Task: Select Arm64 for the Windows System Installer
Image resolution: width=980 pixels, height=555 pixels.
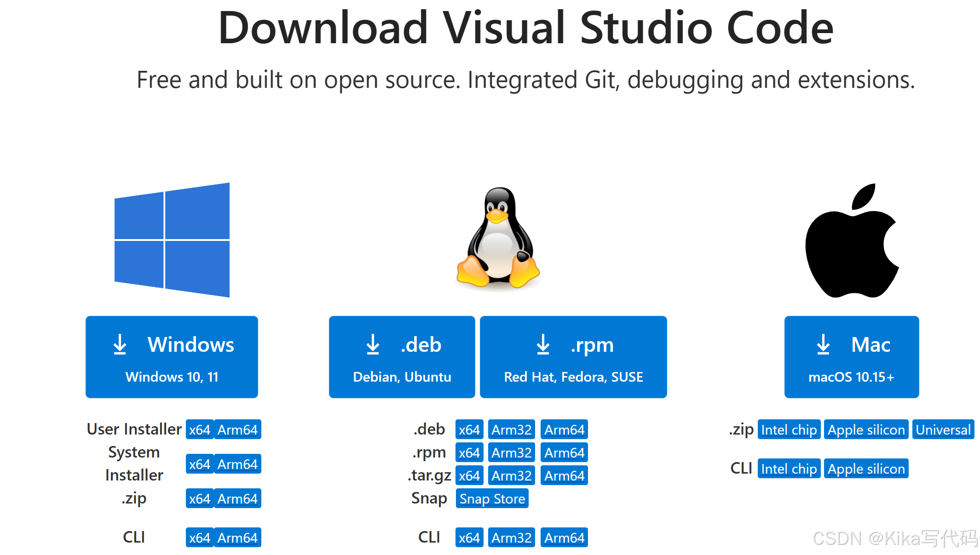Action: pos(237,463)
